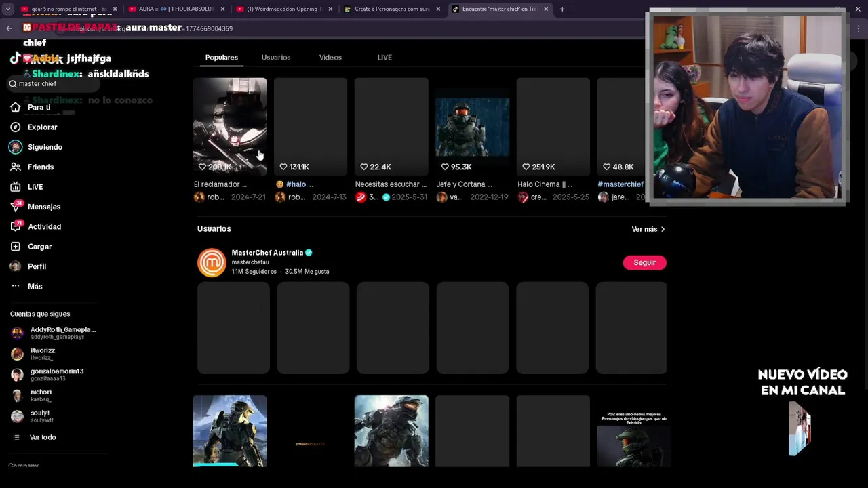Open Perfil page

(x=28, y=266)
